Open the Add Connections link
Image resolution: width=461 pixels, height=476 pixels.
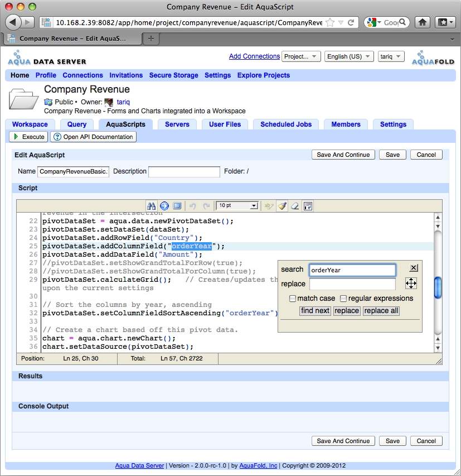pyautogui.click(x=254, y=56)
